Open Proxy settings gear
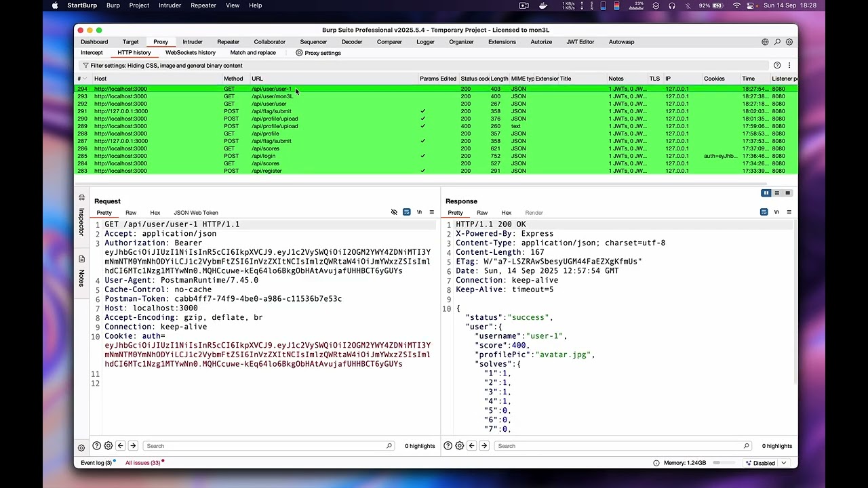The height and width of the screenshot is (488, 868). (299, 53)
